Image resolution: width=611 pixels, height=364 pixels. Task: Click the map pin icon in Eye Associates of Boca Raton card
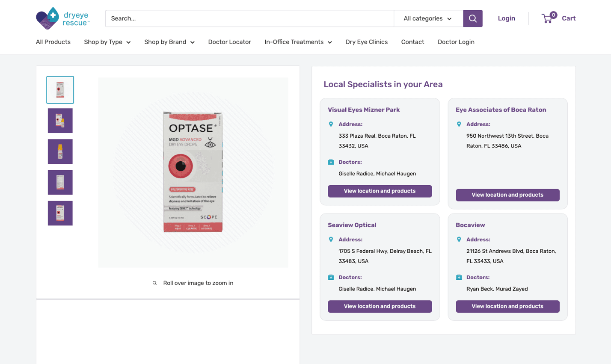point(459,124)
